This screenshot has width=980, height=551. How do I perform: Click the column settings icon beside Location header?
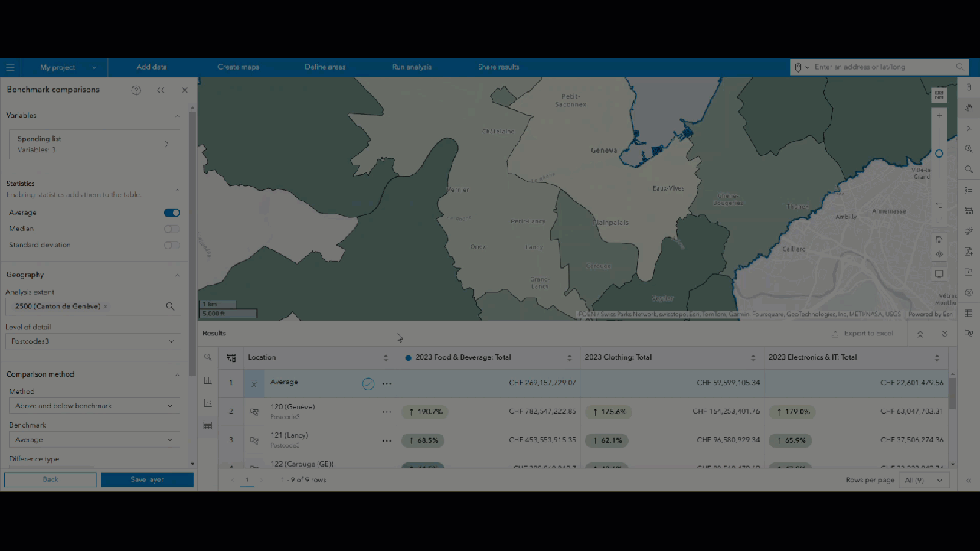pyautogui.click(x=231, y=357)
